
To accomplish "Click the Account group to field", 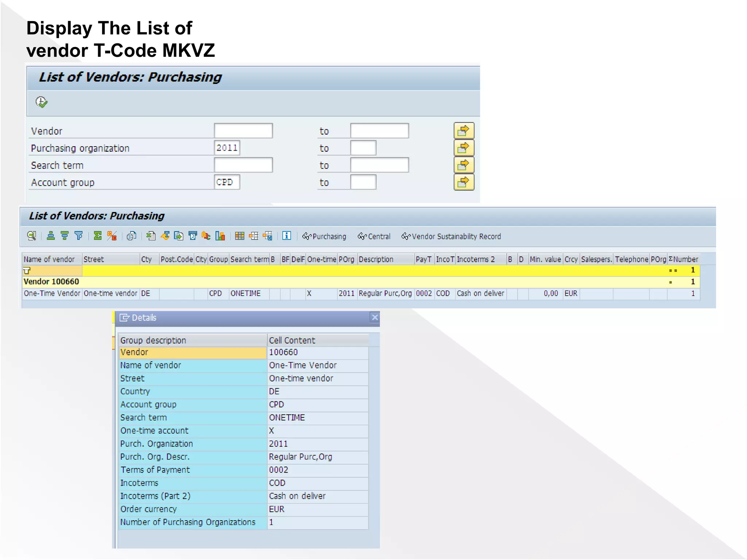I will pyautogui.click(x=363, y=182).
